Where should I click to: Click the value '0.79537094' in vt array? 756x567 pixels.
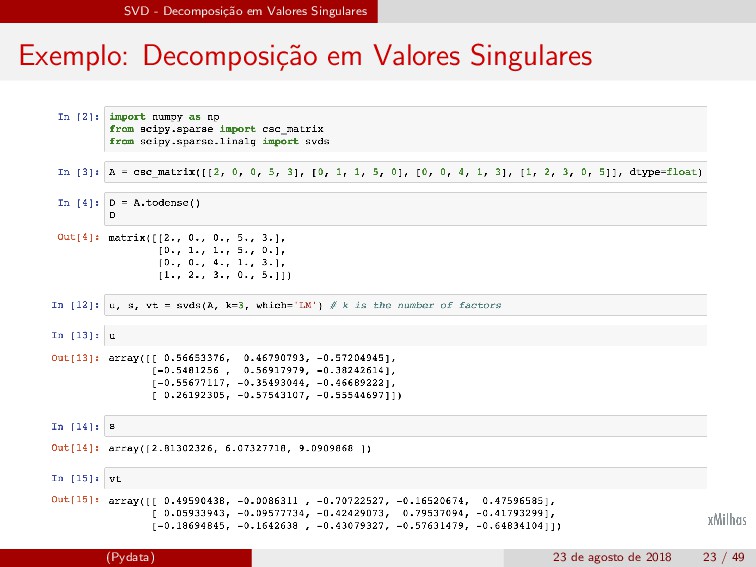coord(433,513)
